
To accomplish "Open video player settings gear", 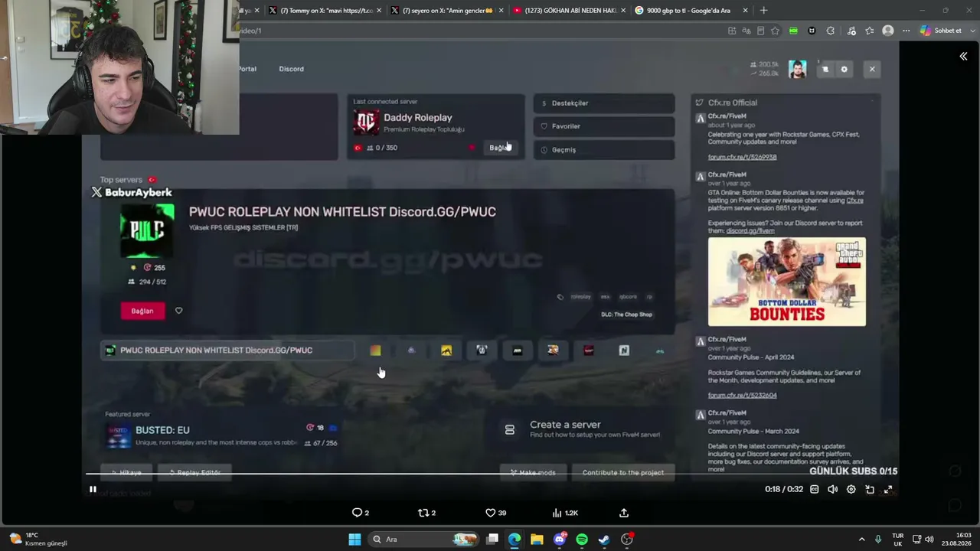I will (851, 489).
